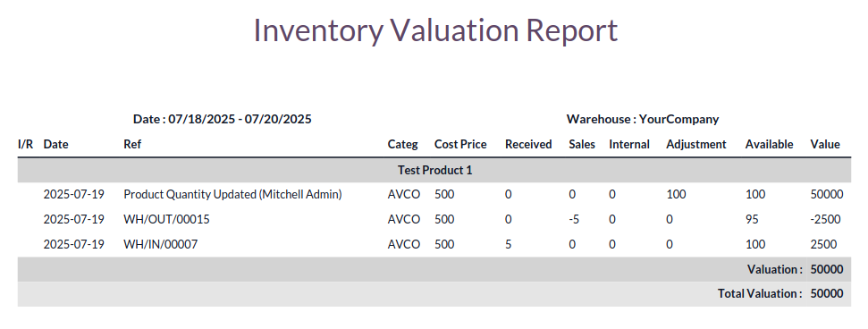The width and height of the screenshot is (868, 329).
Task: Click the Adjustment column header
Action: tap(695, 144)
